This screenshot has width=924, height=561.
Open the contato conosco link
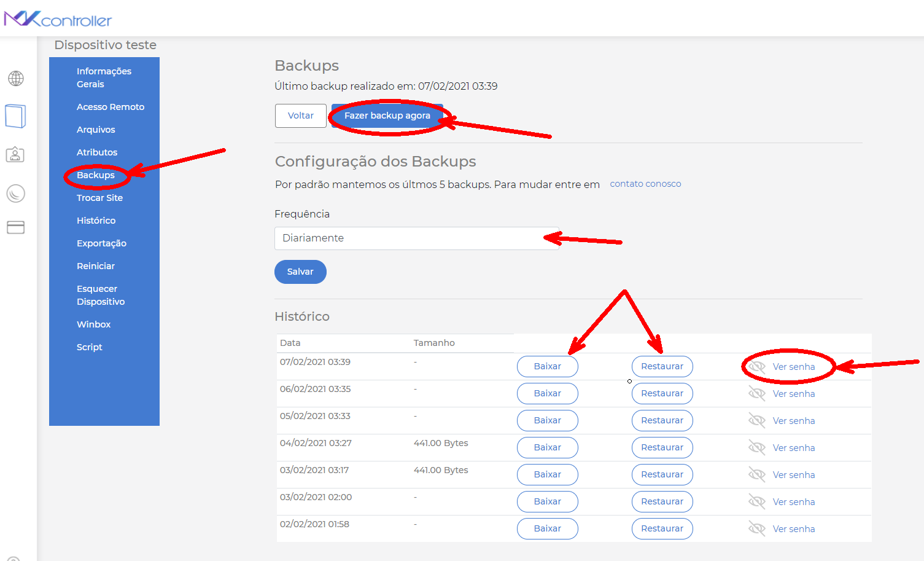[645, 183]
